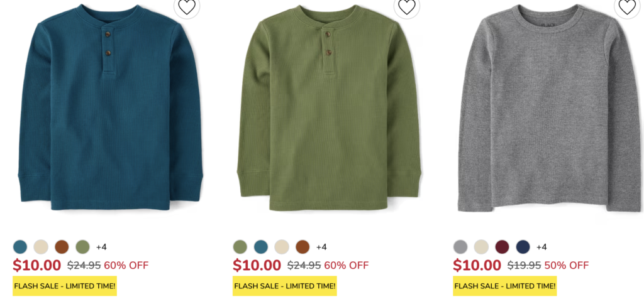Choose burgundy swatch under the gray shirt

point(502,247)
